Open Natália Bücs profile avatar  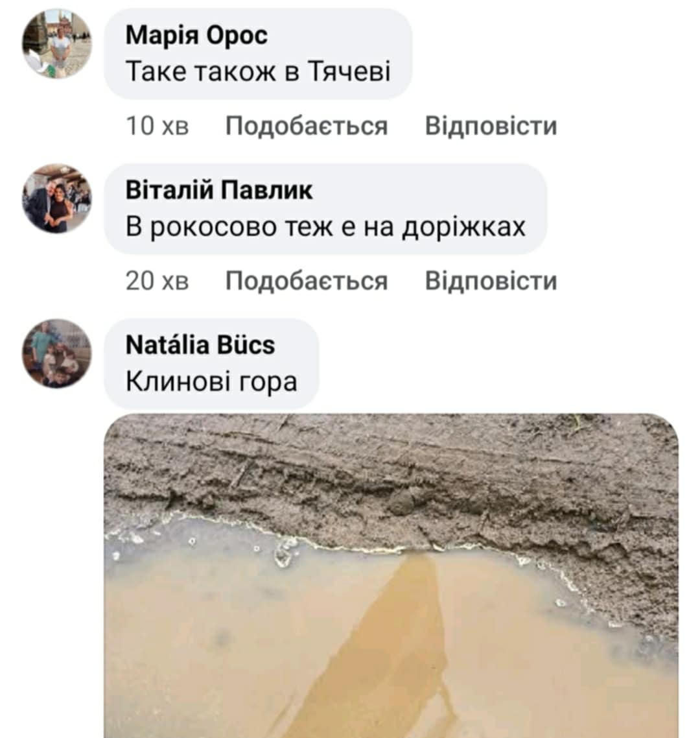tap(57, 353)
